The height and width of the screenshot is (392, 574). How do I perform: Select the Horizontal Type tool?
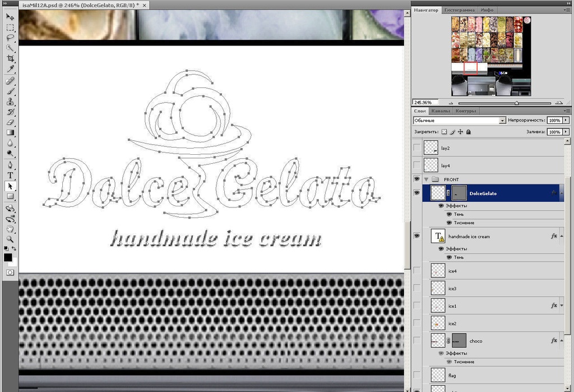click(x=10, y=176)
